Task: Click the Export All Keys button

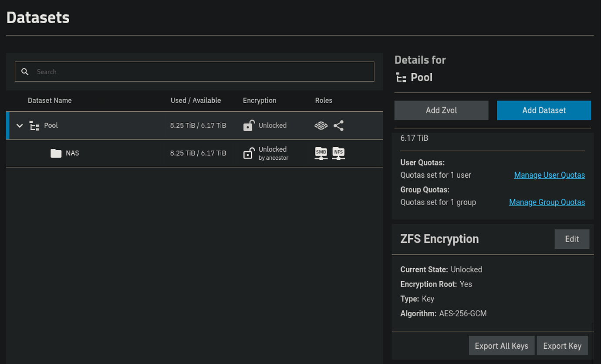Action: pyautogui.click(x=501, y=345)
